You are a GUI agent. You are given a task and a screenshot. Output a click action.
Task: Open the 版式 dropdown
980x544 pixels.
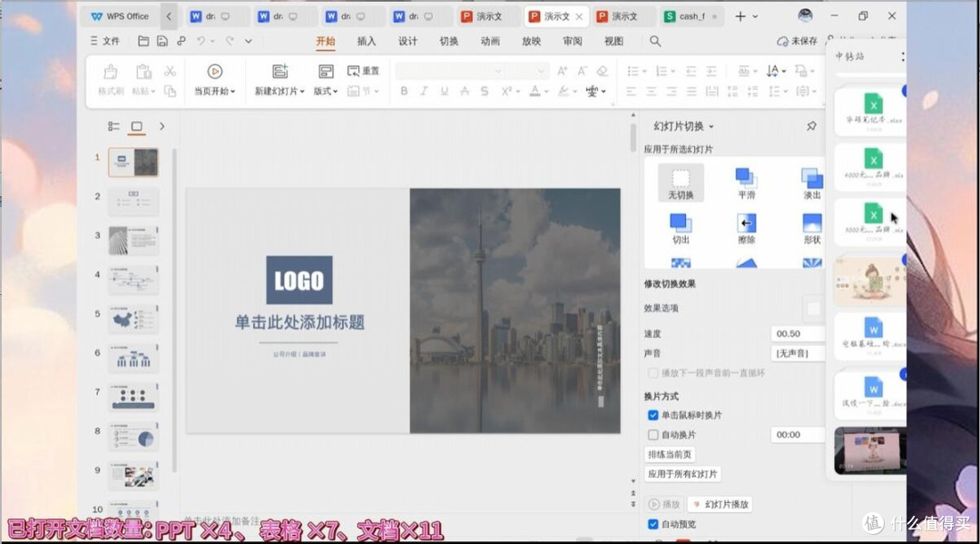(326, 92)
